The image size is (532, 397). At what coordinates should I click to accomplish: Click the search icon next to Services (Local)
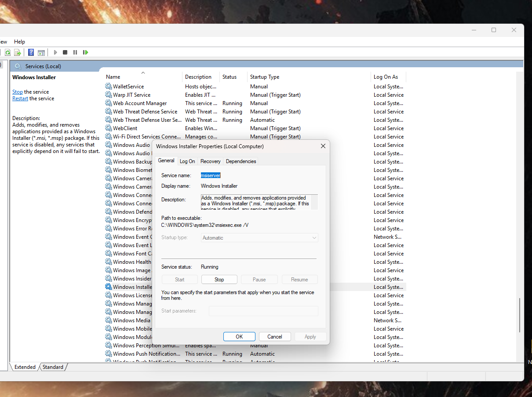point(18,66)
